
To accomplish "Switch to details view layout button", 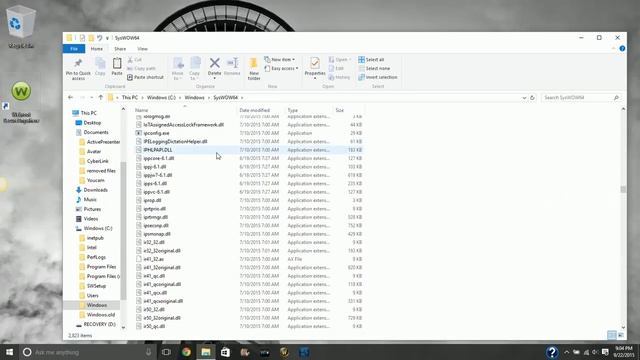I will (611, 335).
